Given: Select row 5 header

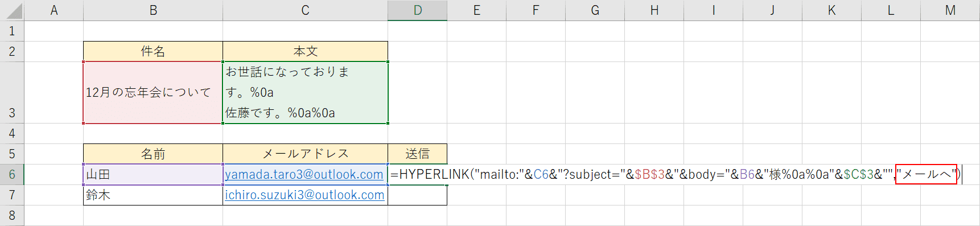Looking at the screenshot, I should (x=12, y=154).
